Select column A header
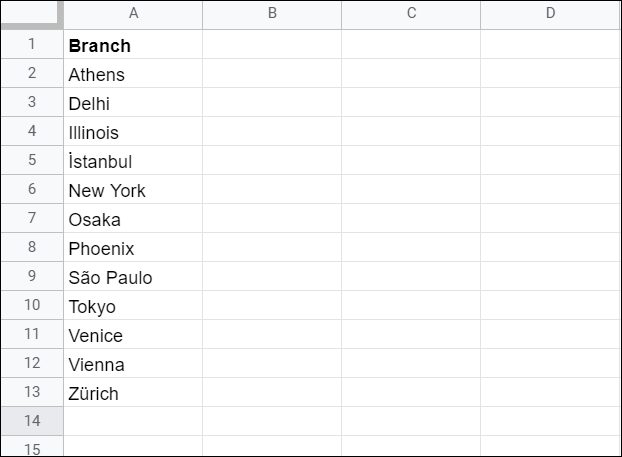622x457 pixels. coord(133,15)
